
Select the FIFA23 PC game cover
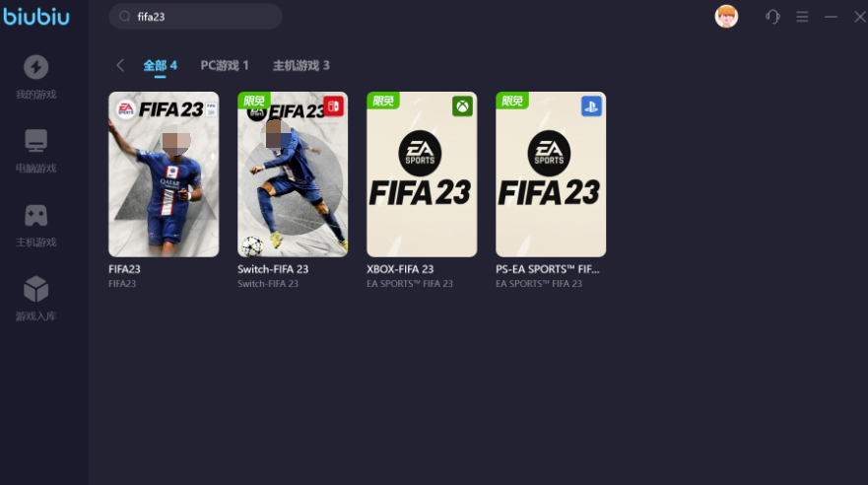(x=164, y=174)
